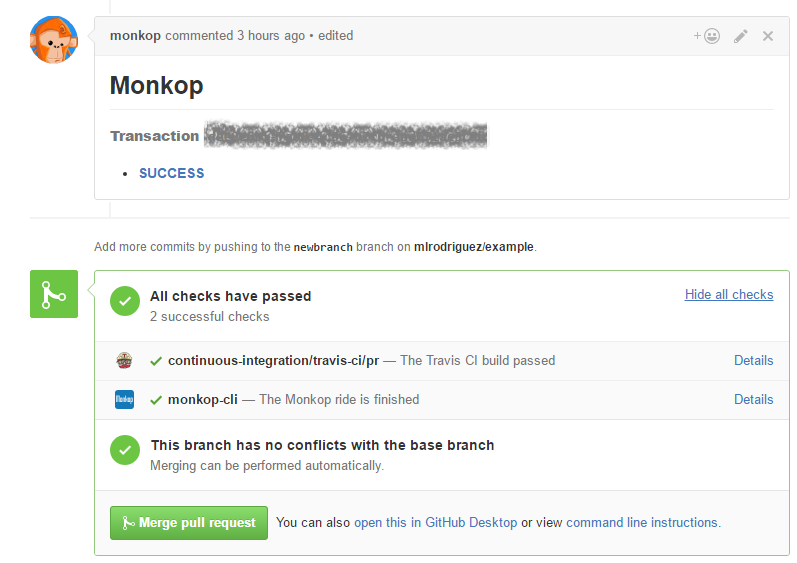Open this in GitHub Desktop link
This screenshot has width=797, height=563.
coord(435,522)
